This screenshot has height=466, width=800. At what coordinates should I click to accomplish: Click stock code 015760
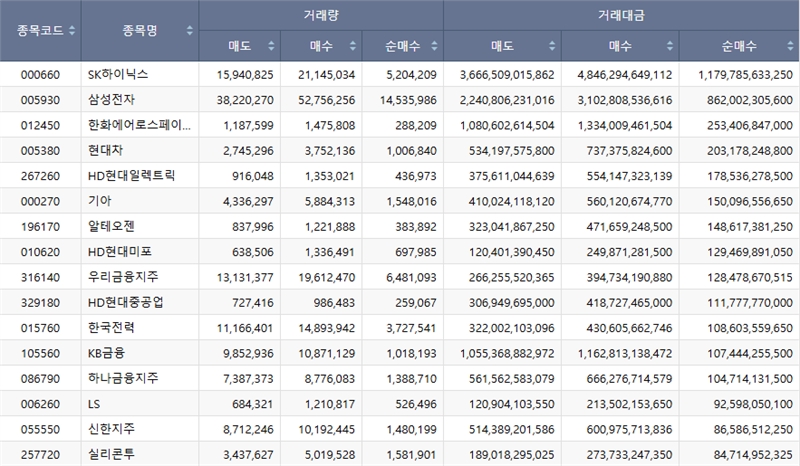[40, 328]
